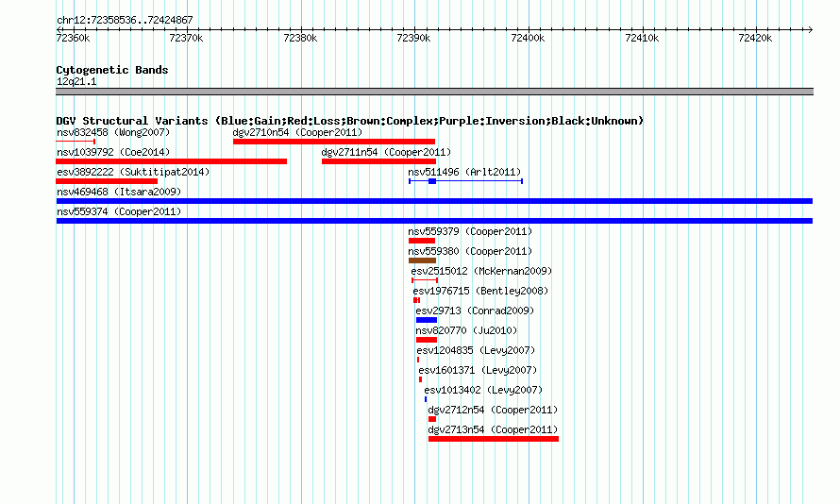Select the red esv3892222 loss bar
The image size is (840, 504).
point(107,181)
